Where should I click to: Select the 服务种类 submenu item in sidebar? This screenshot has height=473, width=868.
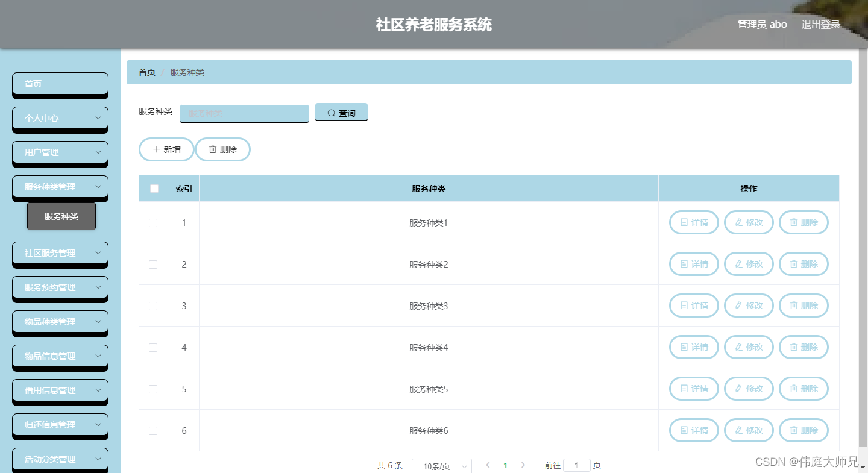click(61, 216)
